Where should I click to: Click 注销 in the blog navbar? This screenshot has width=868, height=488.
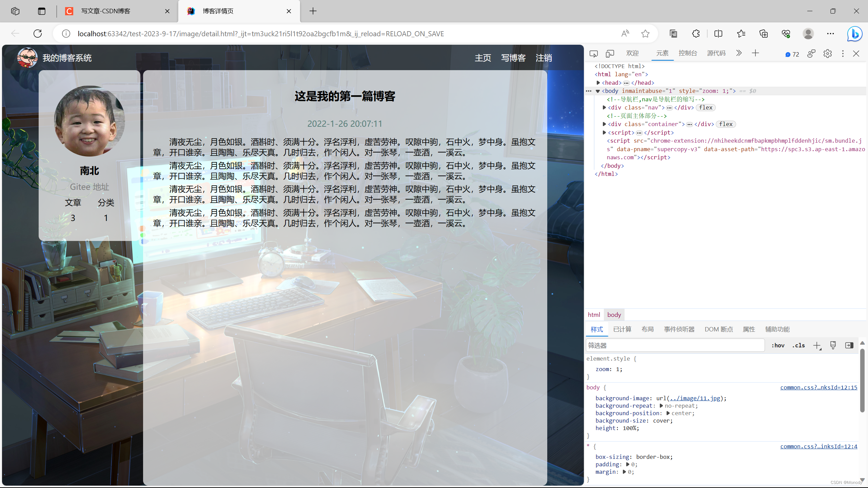coord(544,58)
